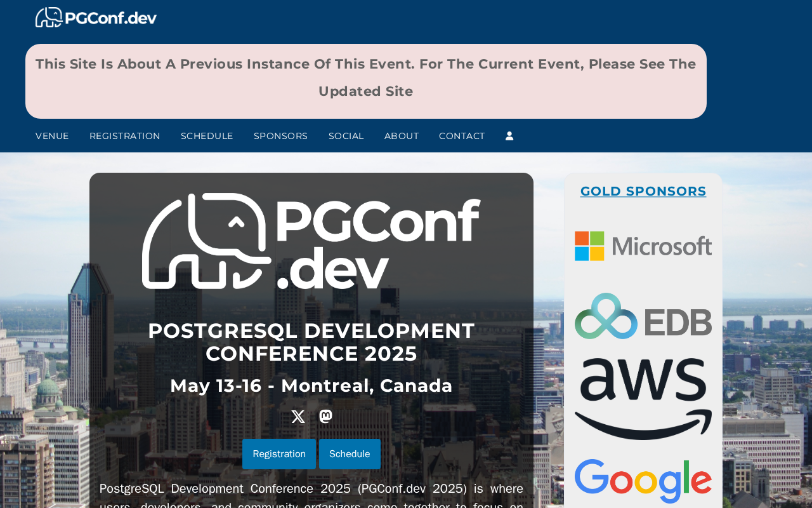Click the AWS sponsor logo
Image resolution: width=812 pixels, height=508 pixels.
tap(643, 399)
